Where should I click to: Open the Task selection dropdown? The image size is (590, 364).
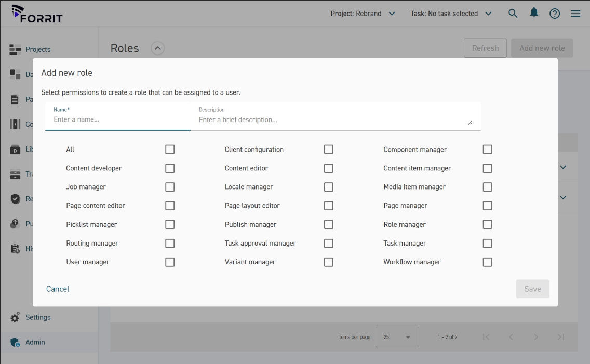pyautogui.click(x=450, y=14)
